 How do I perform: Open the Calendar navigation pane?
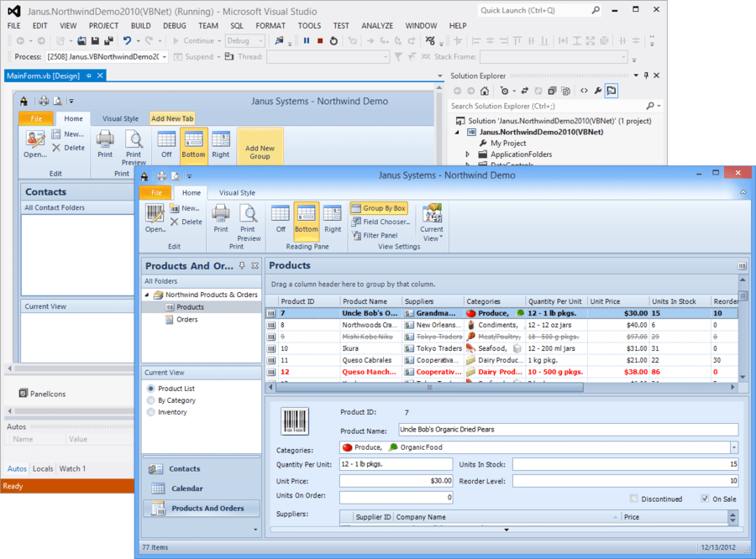click(186, 488)
